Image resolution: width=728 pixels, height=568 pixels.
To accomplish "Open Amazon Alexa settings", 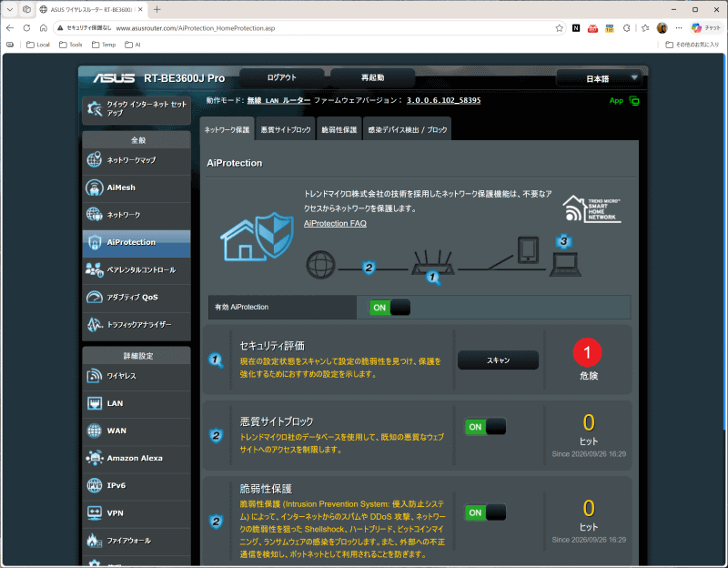I will 136,458.
